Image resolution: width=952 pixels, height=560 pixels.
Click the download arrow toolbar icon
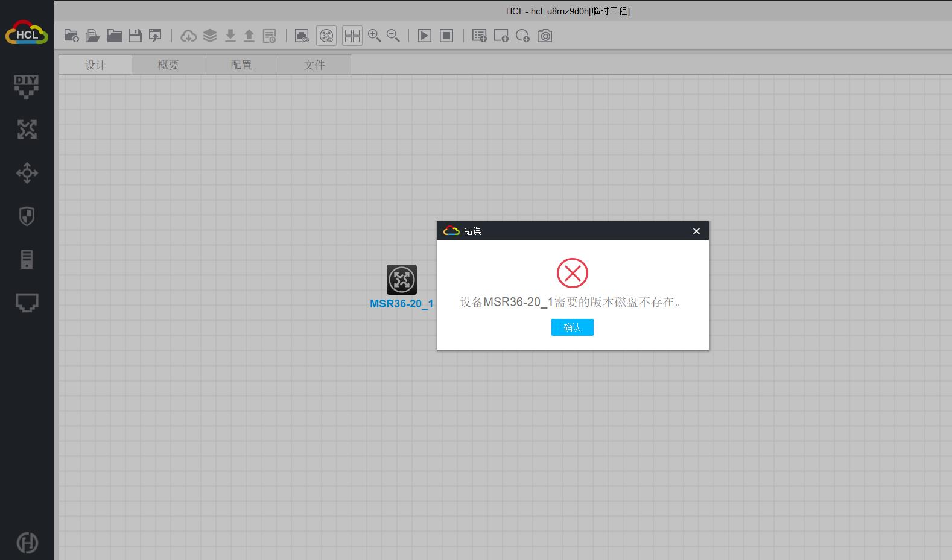click(x=230, y=36)
